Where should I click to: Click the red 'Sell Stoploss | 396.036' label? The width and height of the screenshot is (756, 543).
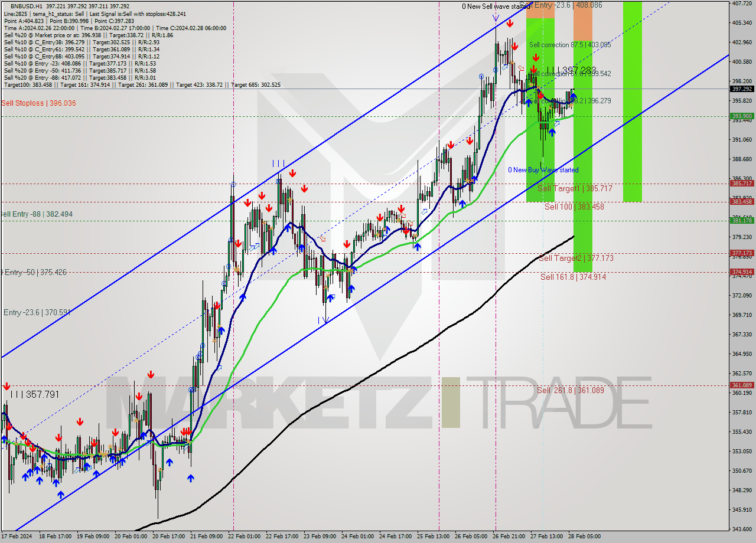(x=38, y=103)
